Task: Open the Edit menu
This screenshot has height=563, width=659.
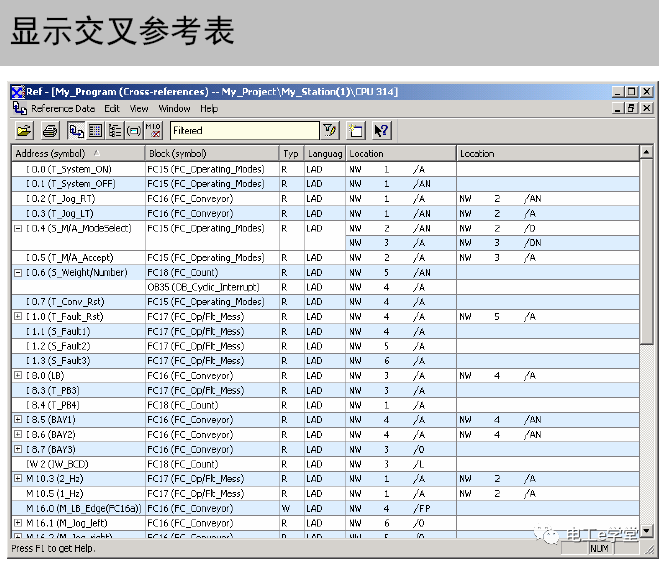Action: click(x=112, y=109)
